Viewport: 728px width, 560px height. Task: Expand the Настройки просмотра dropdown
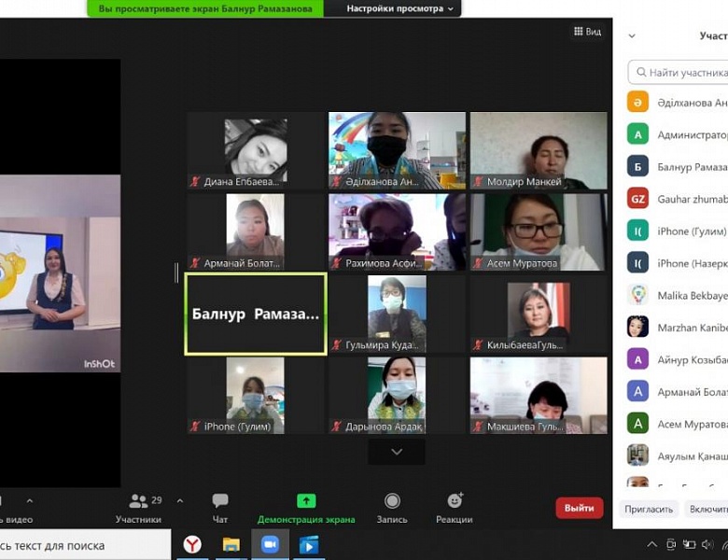[x=400, y=8]
